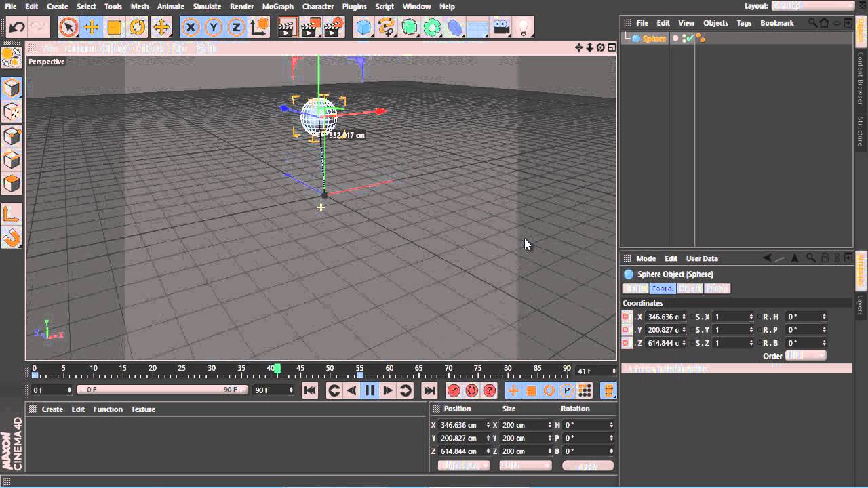Click the magnet snap icon

click(x=12, y=237)
